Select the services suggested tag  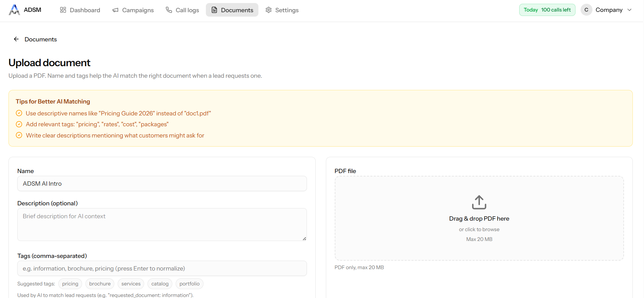pos(131,284)
